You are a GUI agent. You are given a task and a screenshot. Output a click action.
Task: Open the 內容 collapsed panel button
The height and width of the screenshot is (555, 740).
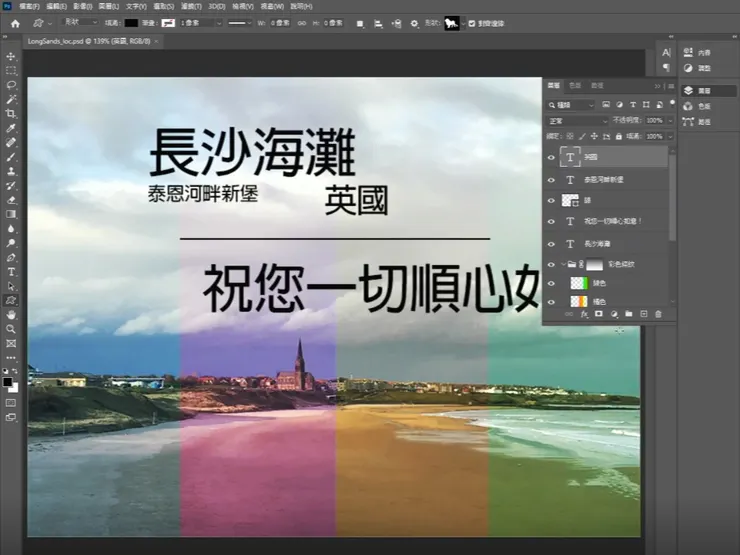(x=697, y=53)
